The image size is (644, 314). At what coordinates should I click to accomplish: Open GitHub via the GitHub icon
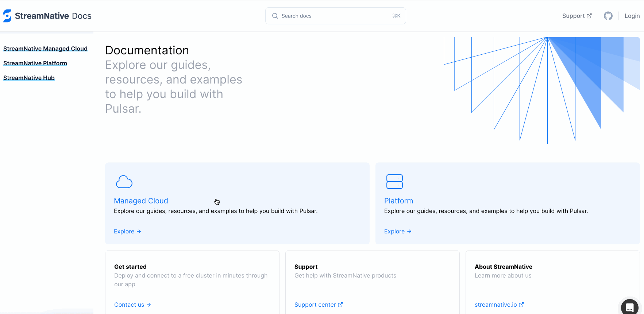pos(608,16)
